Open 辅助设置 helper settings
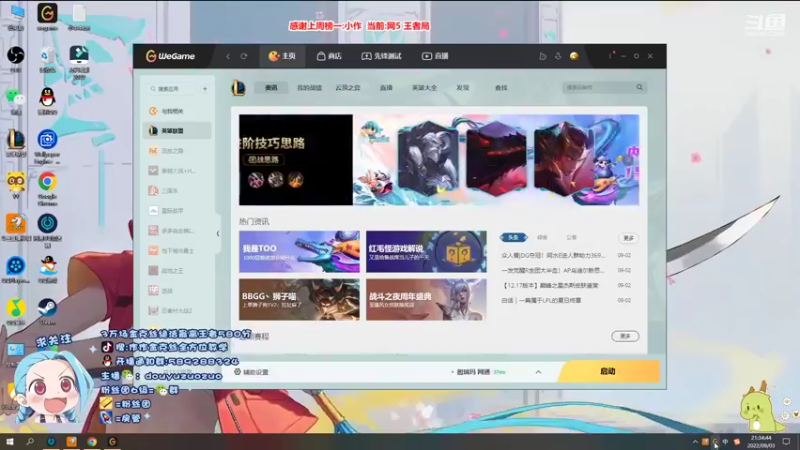This screenshot has width=800, height=450. pyautogui.click(x=251, y=372)
